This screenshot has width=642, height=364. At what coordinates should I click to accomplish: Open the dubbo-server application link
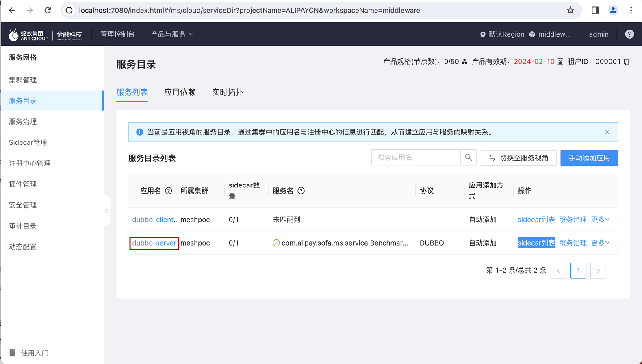pos(154,243)
